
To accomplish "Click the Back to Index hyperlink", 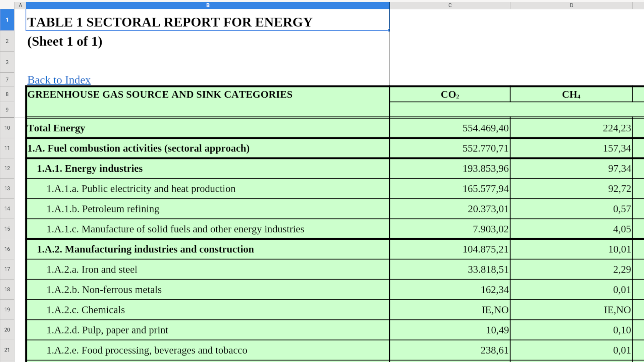I will pyautogui.click(x=59, y=80).
